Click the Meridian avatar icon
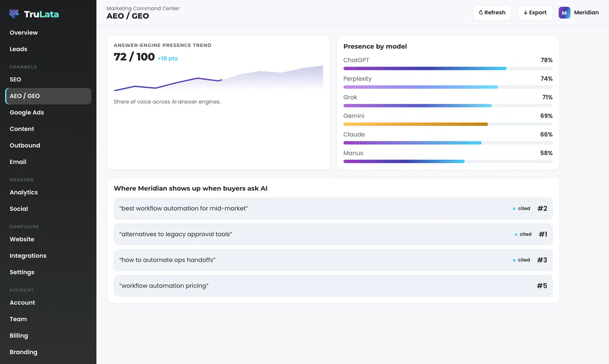This screenshot has width=609, height=364. (564, 12)
